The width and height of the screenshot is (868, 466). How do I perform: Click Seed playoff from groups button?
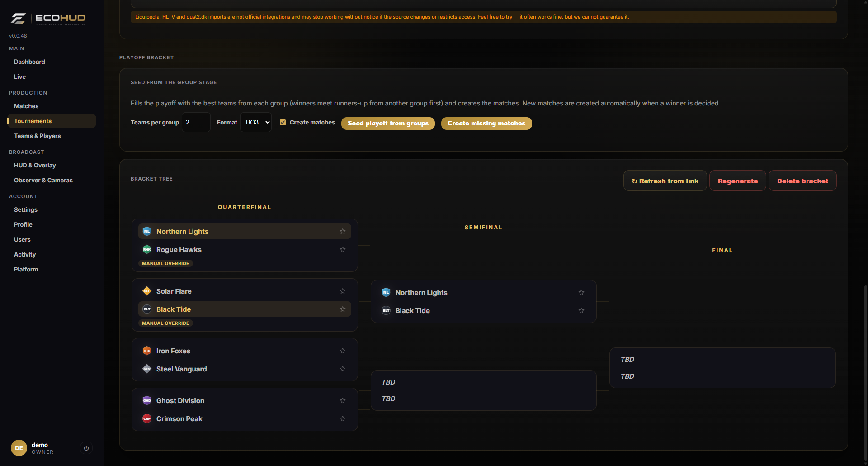pyautogui.click(x=388, y=123)
